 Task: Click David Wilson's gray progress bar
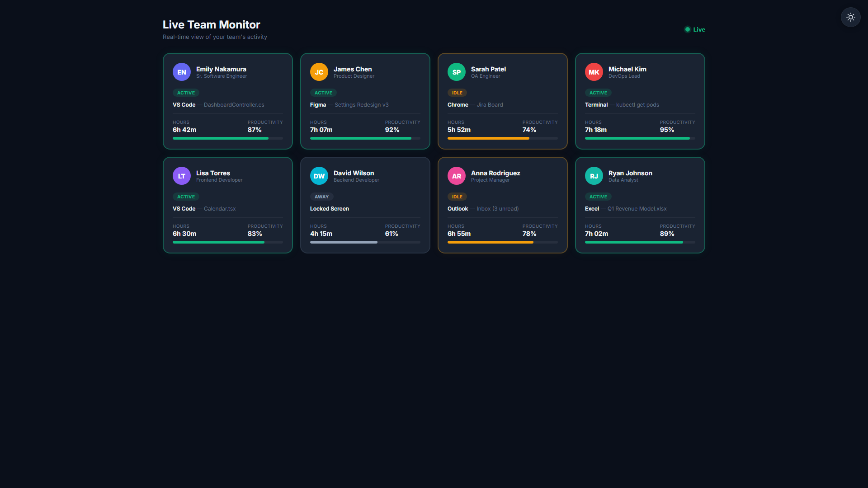365,242
